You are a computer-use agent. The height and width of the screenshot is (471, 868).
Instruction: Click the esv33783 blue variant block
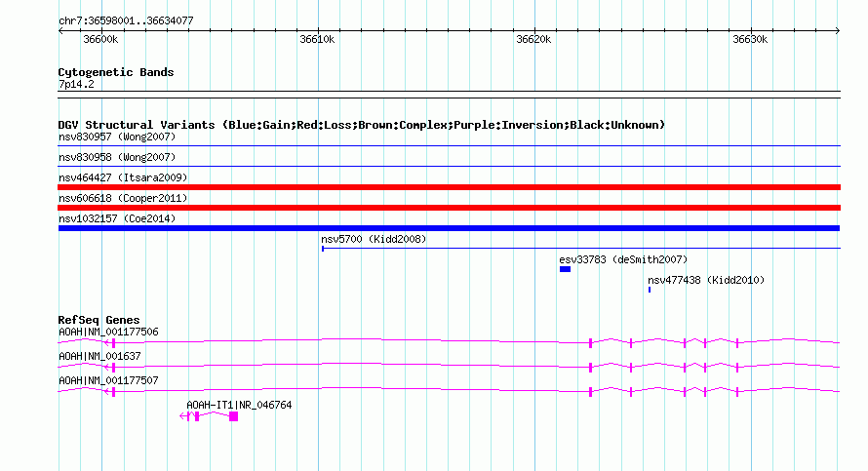565,269
